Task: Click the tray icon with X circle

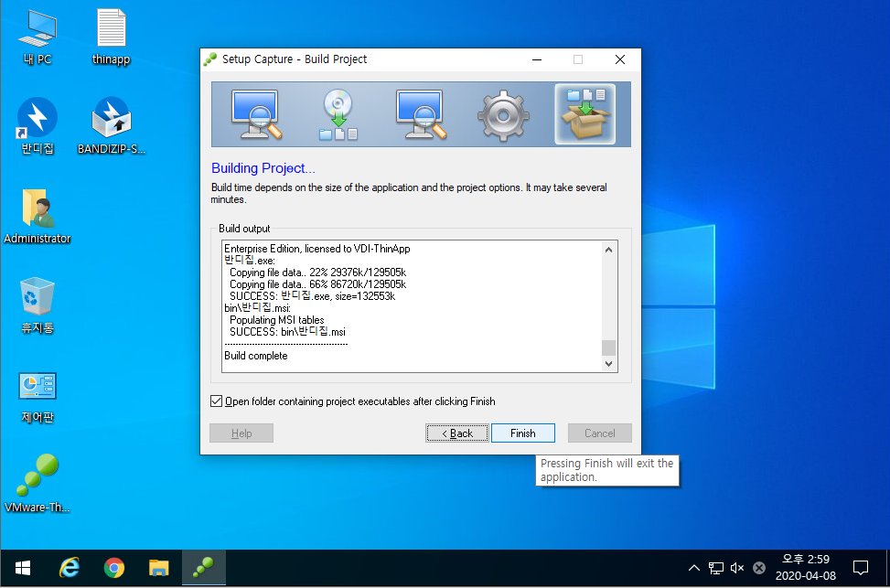Action: [759, 568]
